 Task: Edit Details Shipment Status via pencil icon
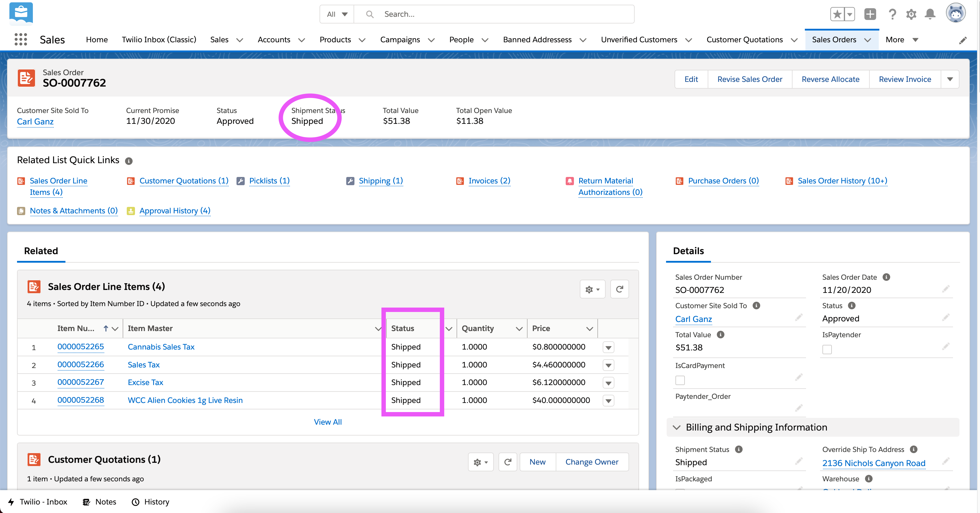coord(799,461)
